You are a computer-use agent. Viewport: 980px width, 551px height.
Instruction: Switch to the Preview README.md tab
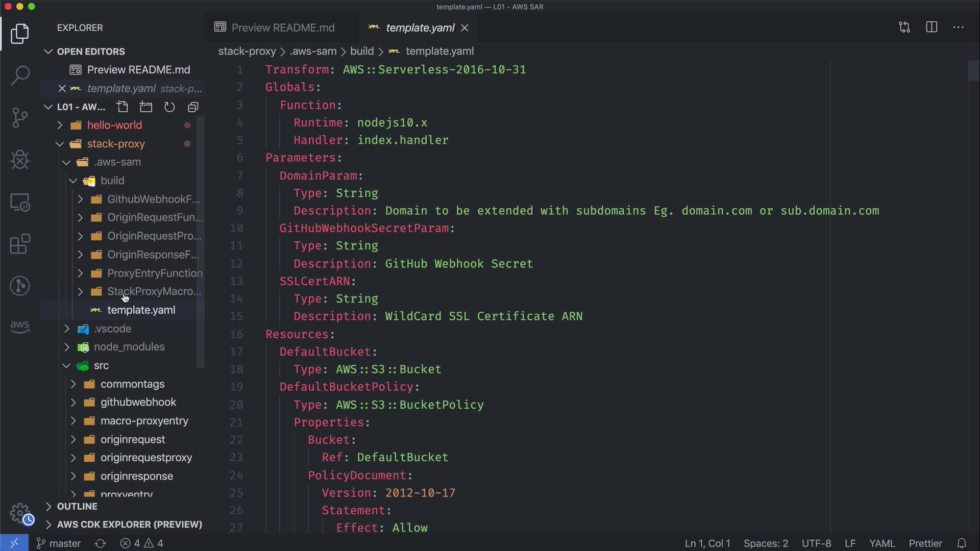coord(283,28)
